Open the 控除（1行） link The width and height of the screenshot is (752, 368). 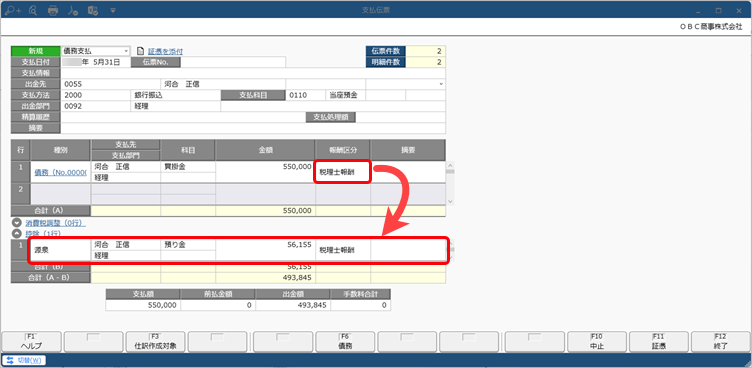tap(44, 233)
